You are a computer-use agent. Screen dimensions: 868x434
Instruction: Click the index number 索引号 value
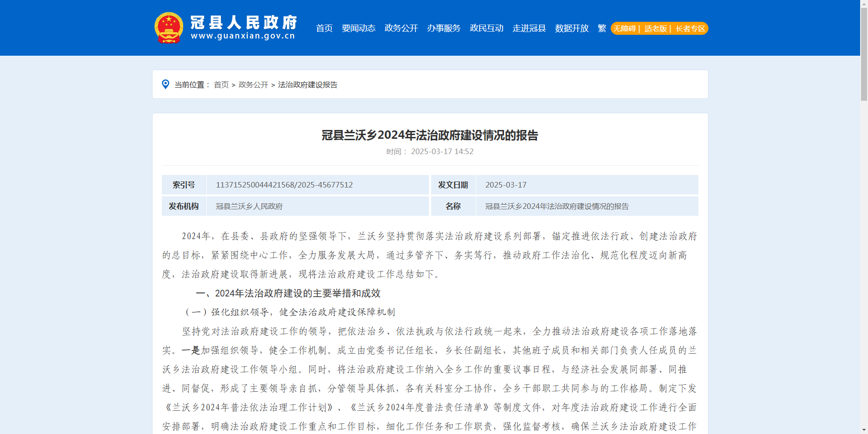click(x=284, y=185)
